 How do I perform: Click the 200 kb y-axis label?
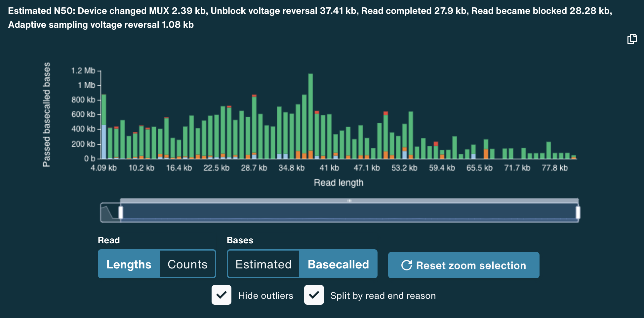pyautogui.click(x=83, y=144)
